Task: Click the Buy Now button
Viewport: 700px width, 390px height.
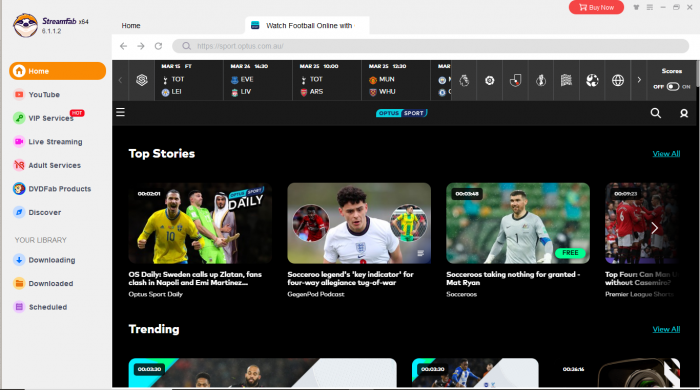Action: pos(596,7)
